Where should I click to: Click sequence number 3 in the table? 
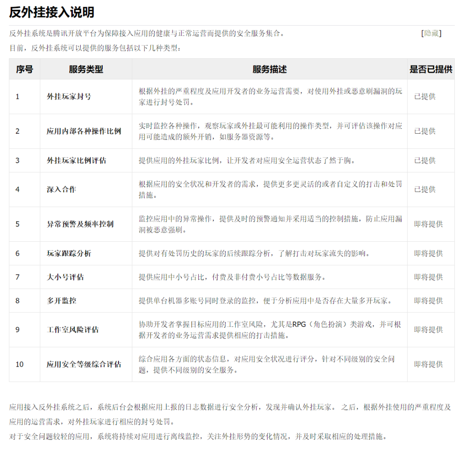tap(18, 161)
